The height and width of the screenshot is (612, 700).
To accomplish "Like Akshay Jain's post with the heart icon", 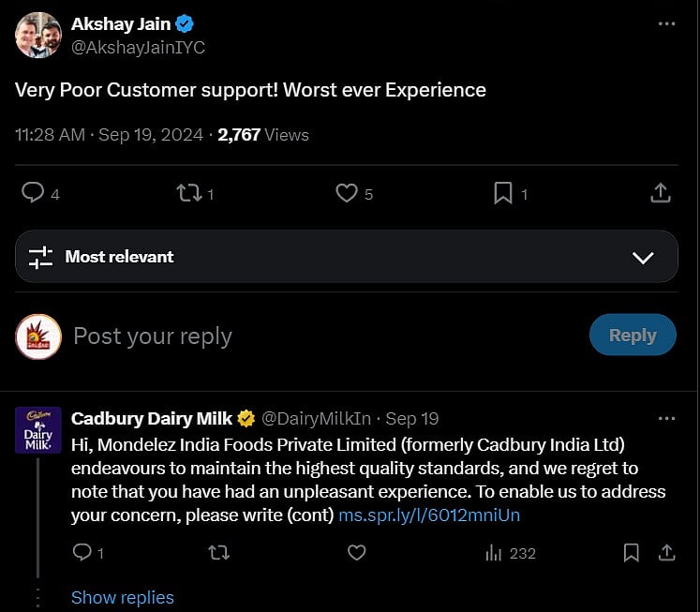I will click(347, 193).
